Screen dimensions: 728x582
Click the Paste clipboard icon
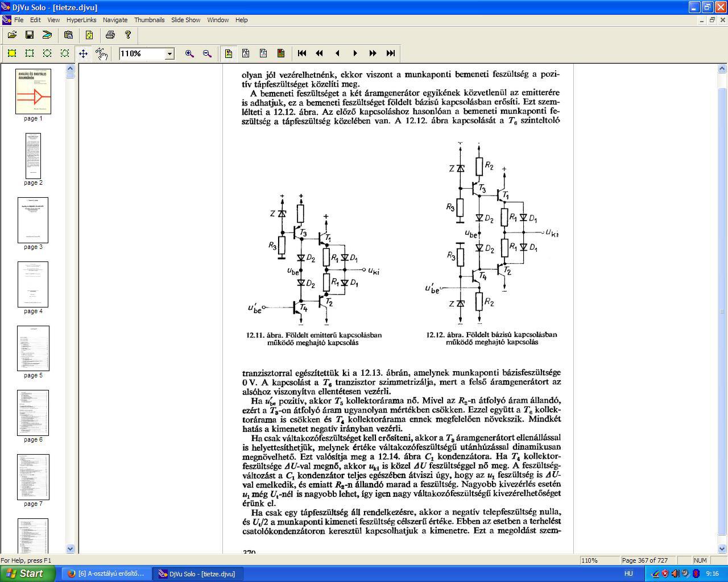[68, 35]
